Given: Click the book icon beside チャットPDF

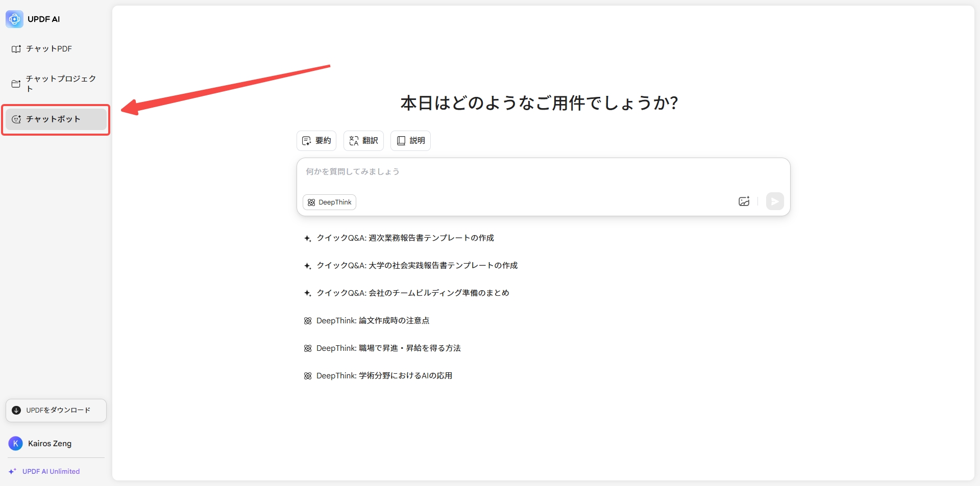Looking at the screenshot, I should [16, 49].
